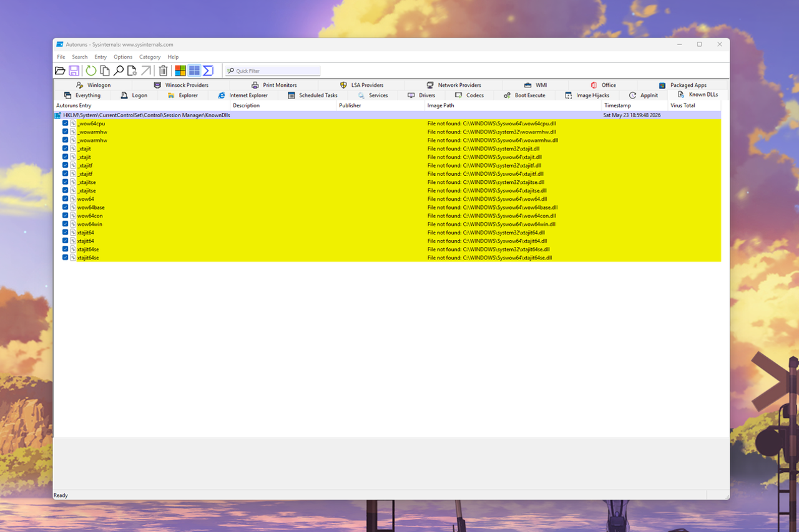Click the Virus Total column header

click(693, 105)
